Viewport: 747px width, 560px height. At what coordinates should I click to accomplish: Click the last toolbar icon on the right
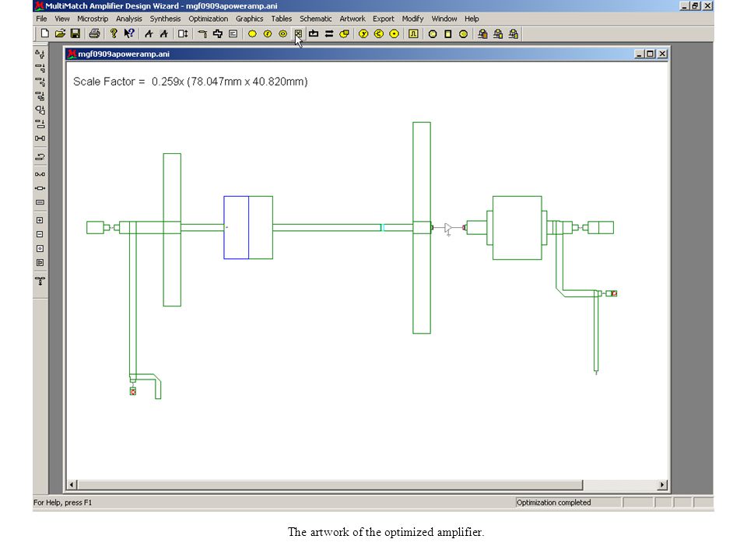point(513,33)
